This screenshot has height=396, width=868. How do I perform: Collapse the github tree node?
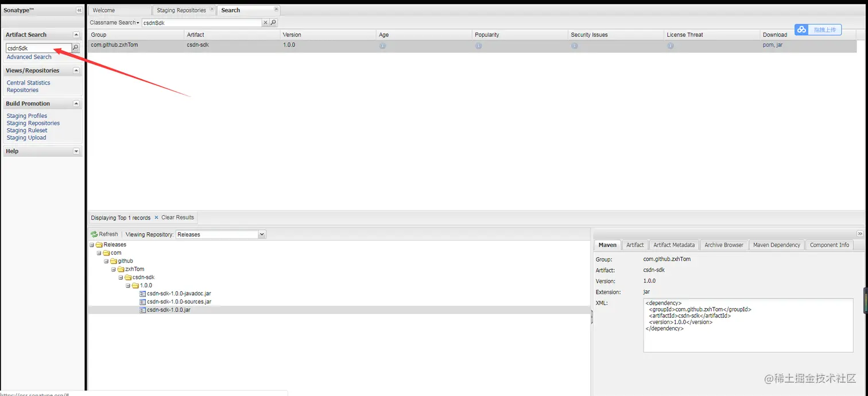point(106,261)
